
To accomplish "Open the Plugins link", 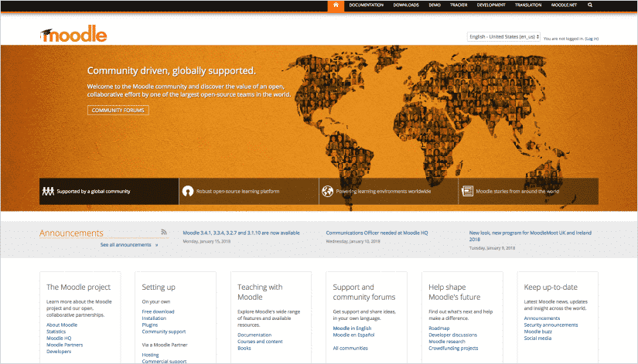I will tap(150, 325).
